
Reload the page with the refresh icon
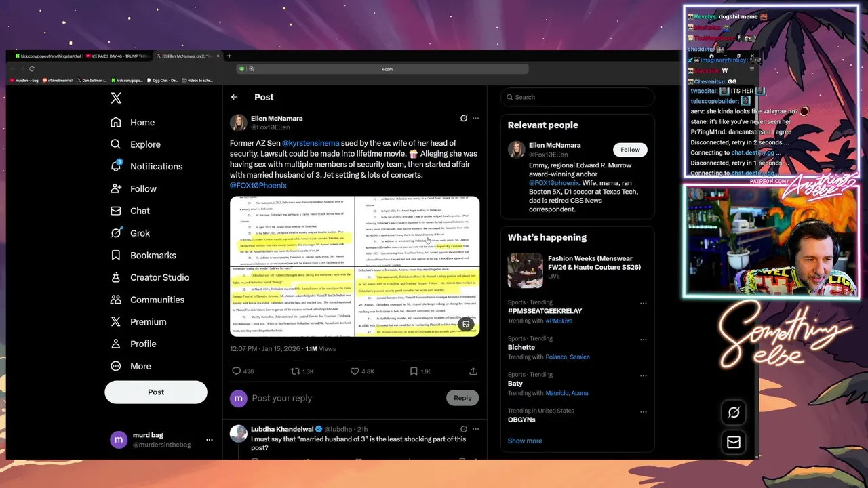pyautogui.click(x=31, y=68)
